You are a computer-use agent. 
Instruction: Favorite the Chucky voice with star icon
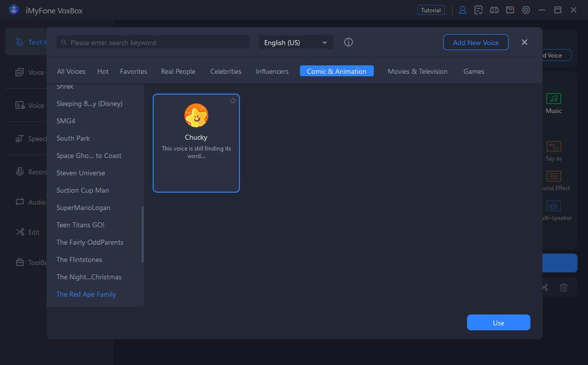click(233, 101)
